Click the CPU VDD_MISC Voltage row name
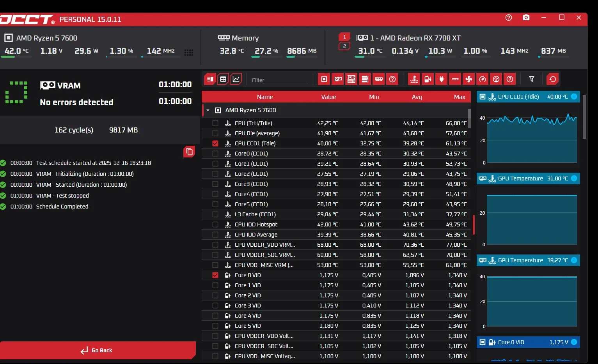This screenshot has height=364, width=598. click(x=265, y=356)
